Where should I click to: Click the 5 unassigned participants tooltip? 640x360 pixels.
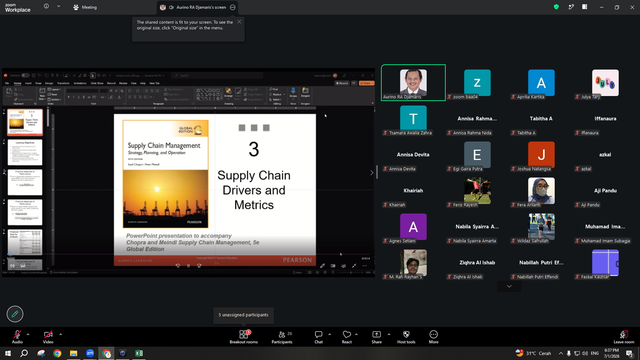click(x=244, y=315)
